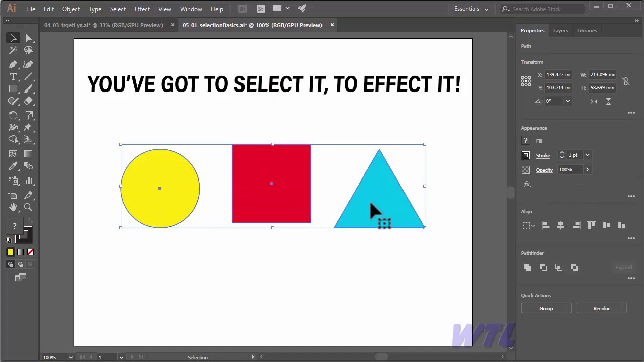Reset to default fill and stroke
Viewport: 644px width, 362px height.
[9, 240]
